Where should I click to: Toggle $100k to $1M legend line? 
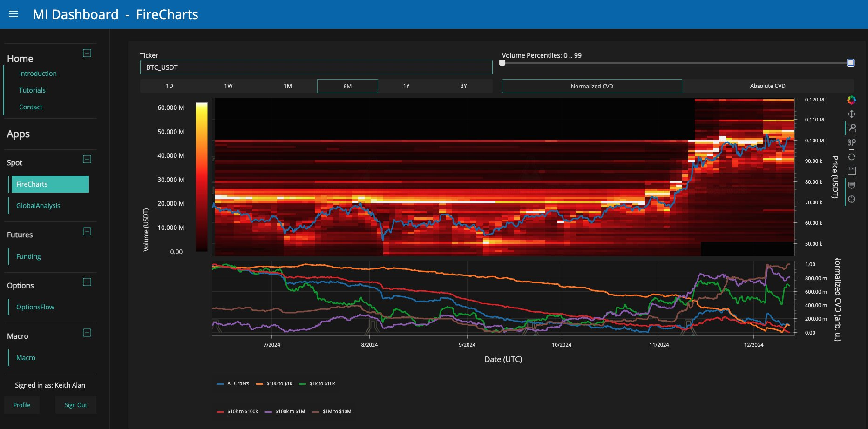(x=285, y=412)
